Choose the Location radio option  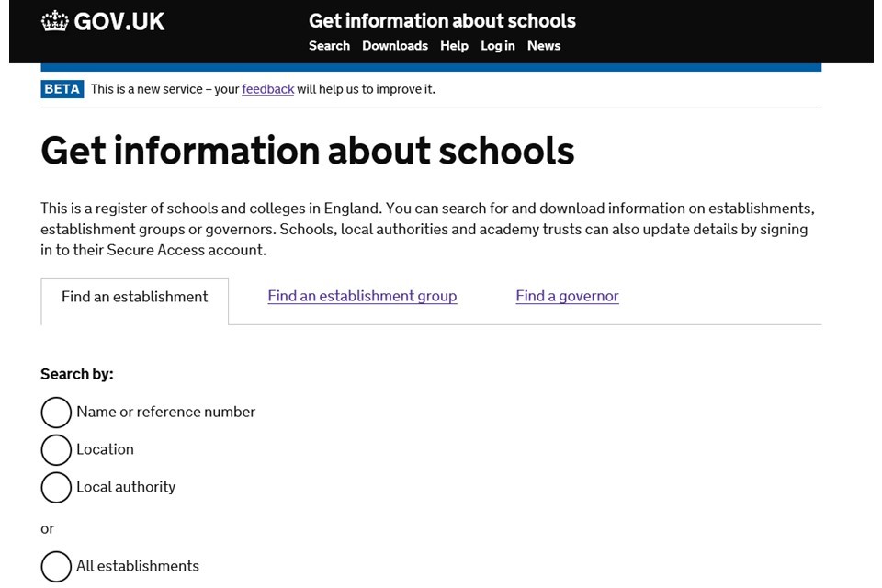point(56,450)
